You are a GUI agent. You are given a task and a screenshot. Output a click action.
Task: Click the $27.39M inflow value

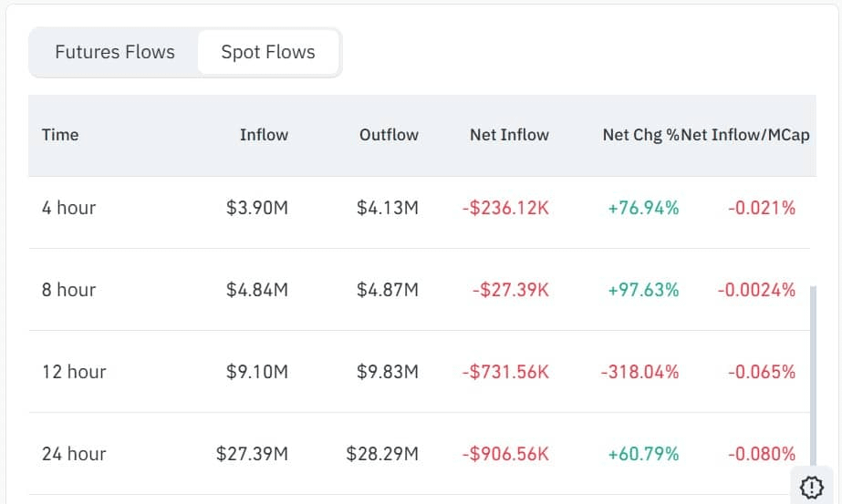(x=252, y=454)
